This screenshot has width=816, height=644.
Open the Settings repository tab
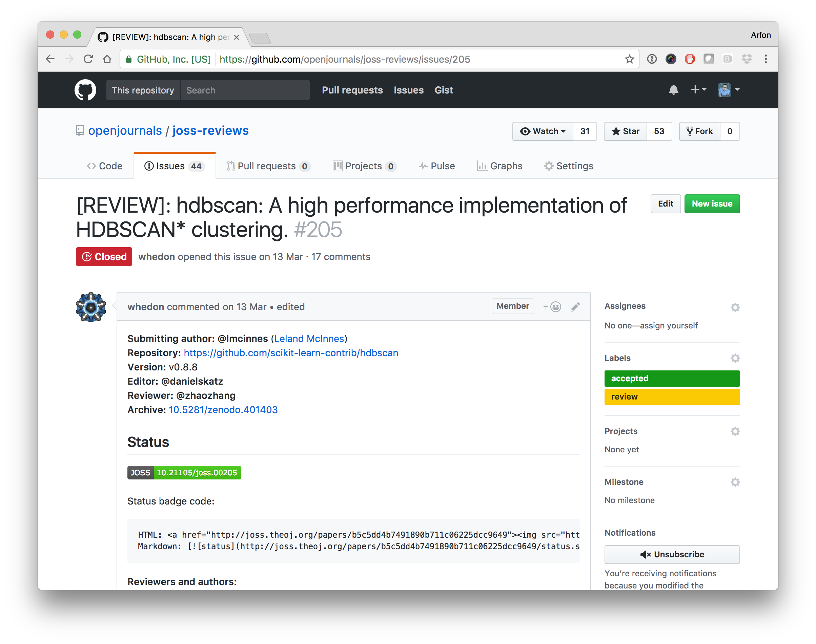point(569,166)
